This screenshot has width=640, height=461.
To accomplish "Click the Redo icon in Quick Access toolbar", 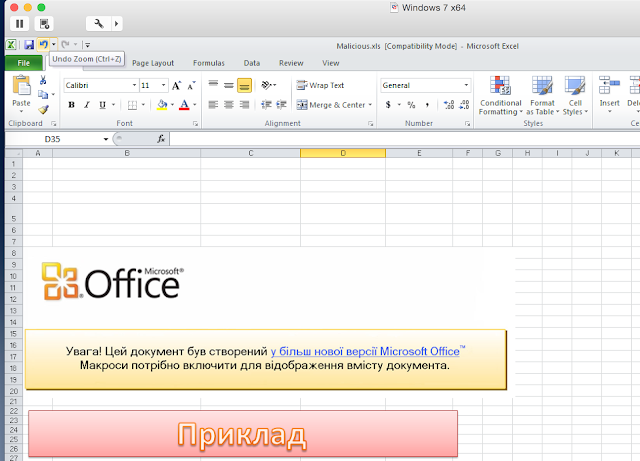I will tap(65, 45).
